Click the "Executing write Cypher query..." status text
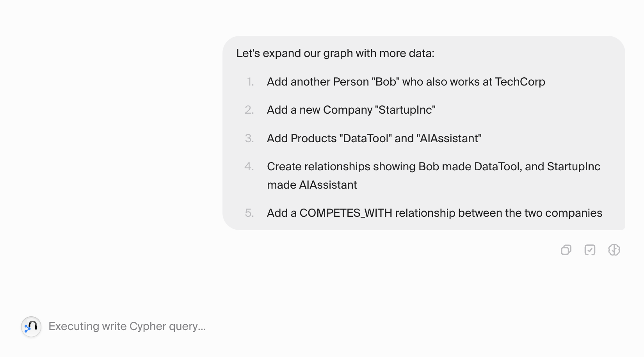The width and height of the screenshot is (644, 357). tap(127, 326)
